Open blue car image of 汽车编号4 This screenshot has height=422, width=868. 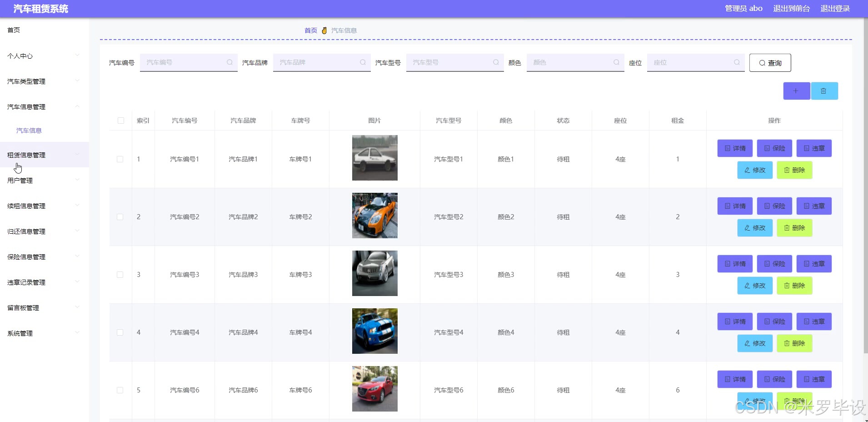pyautogui.click(x=375, y=331)
